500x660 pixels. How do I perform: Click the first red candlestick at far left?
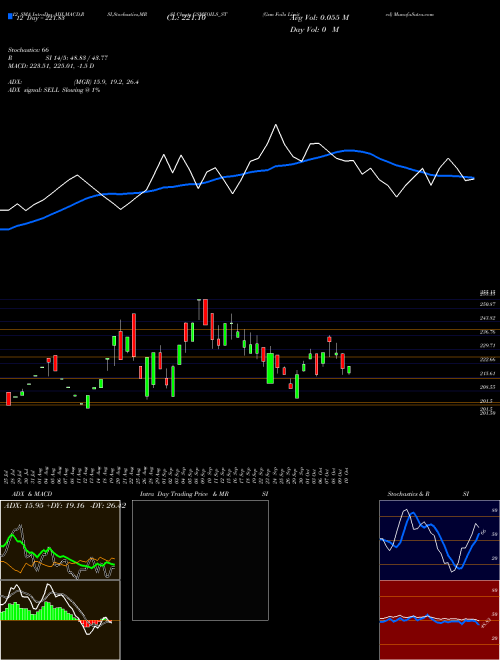(8, 399)
